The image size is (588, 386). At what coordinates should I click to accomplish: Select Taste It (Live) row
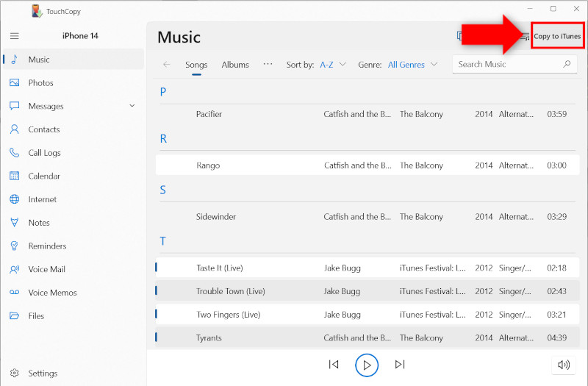(367, 268)
